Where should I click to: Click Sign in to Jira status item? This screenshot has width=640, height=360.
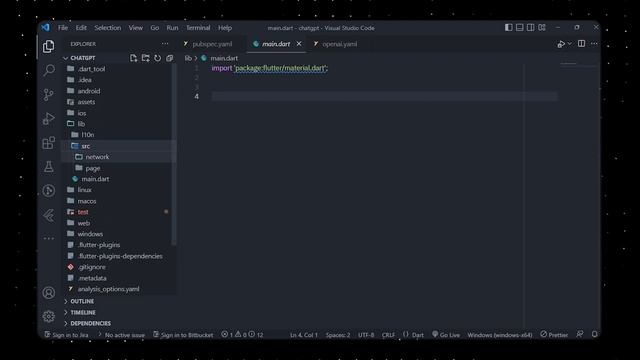tap(66, 335)
